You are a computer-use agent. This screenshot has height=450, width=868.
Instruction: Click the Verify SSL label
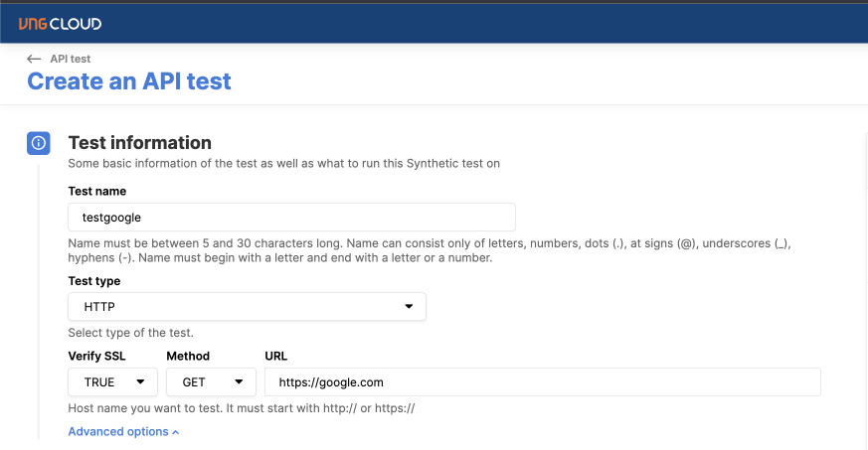[x=99, y=356]
